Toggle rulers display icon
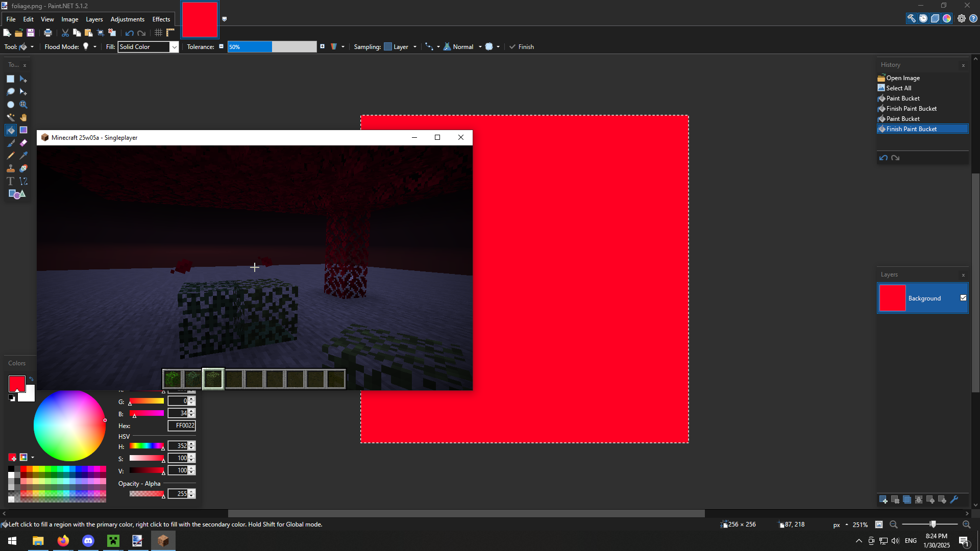Screen dimensions: 980x551 click(x=170, y=33)
